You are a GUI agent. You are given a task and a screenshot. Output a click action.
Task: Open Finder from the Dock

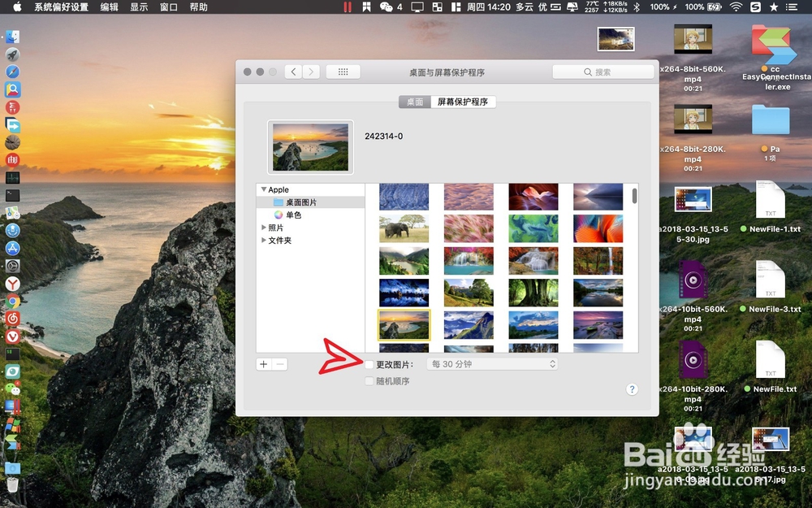pyautogui.click(x=12, y=36)
